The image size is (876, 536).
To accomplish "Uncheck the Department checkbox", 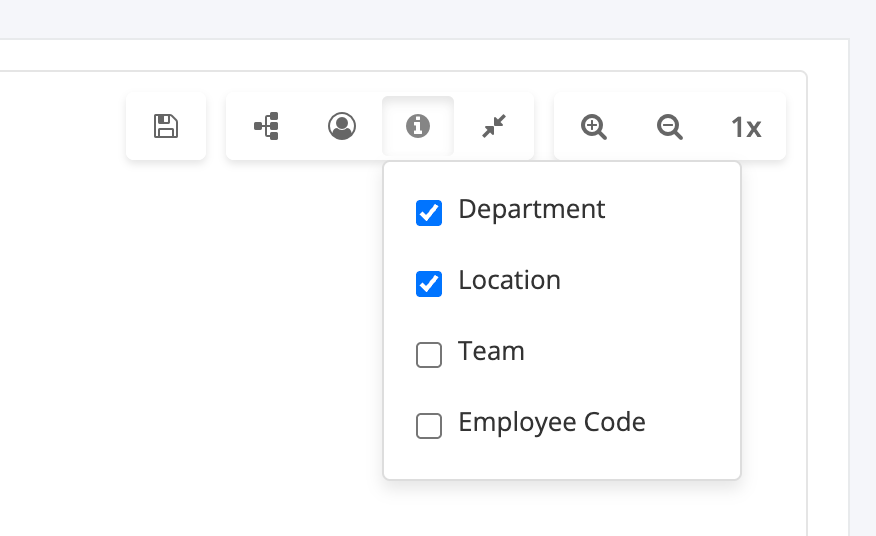I will 429,213.
